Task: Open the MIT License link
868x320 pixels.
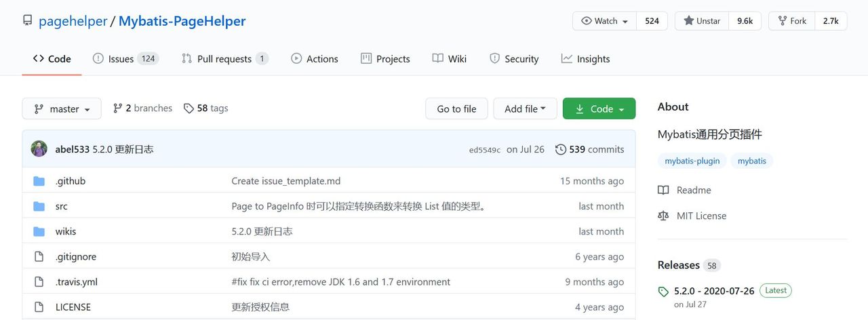Action: [x=701, y=216]
